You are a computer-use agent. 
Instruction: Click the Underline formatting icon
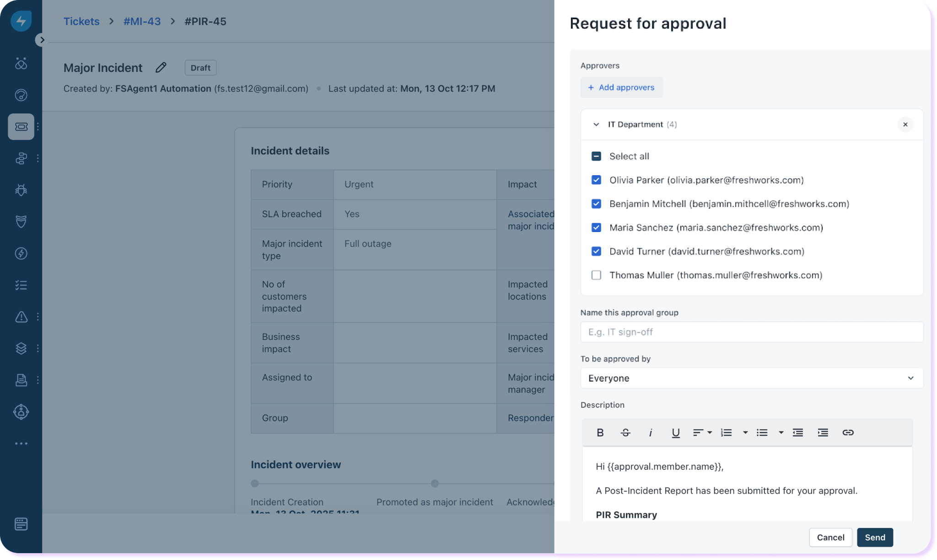pos(675,432)
